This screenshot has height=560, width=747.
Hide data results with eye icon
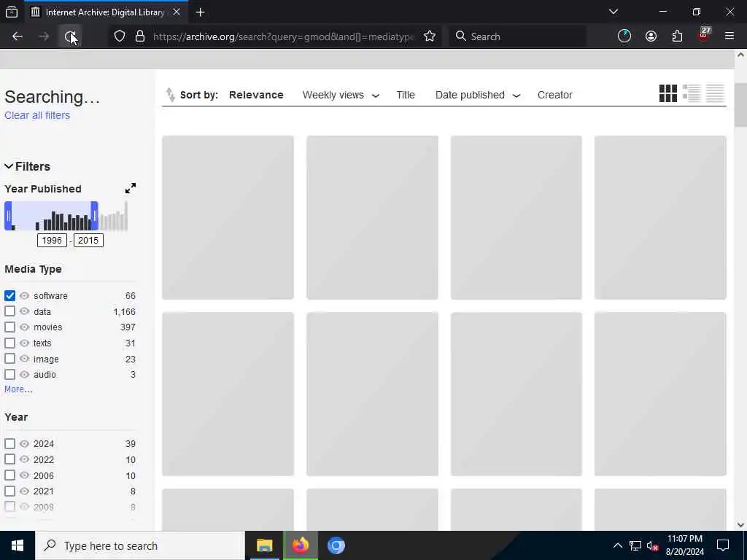tap(24, 311)
